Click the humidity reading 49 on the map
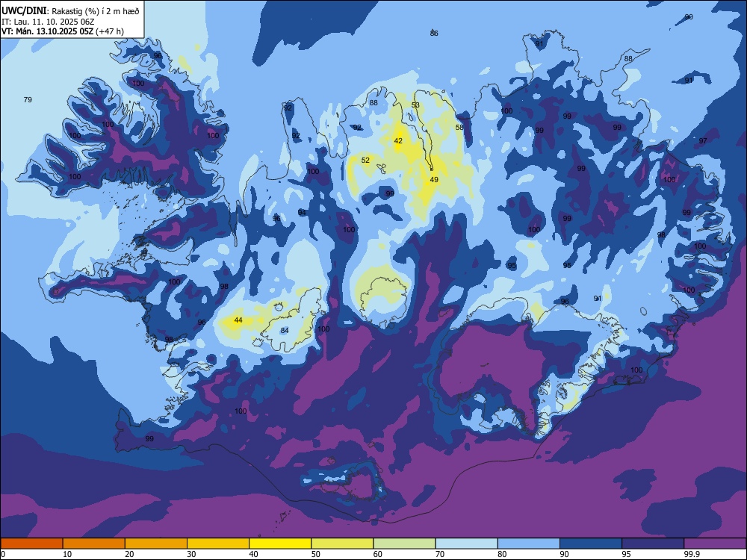The width and height of the screenshot is (747, 560). tap(434, 179)
